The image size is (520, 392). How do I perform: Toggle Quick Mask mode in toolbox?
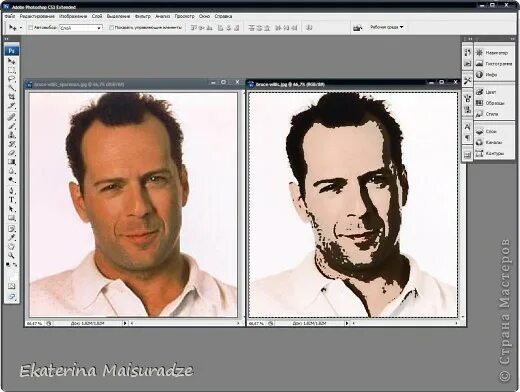point(12,286)
